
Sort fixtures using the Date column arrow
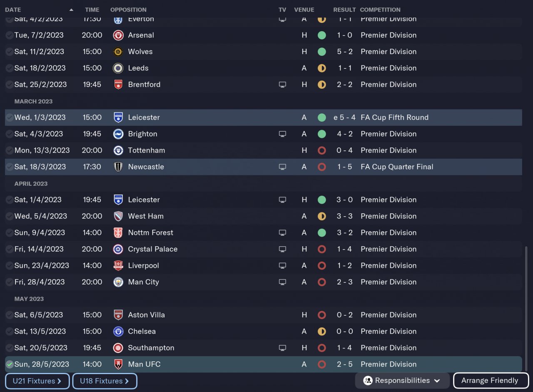click(x=71, y=10)
